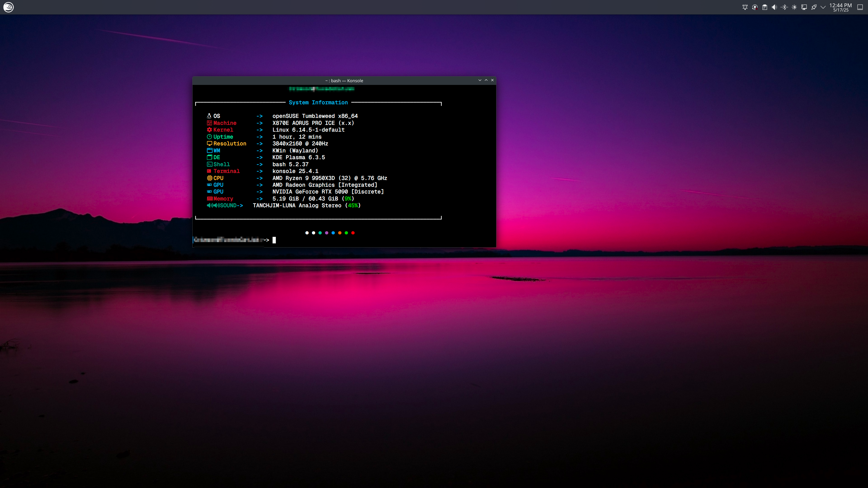Viewport: 868px width, 488px height.
Task: Click the 'Kernel' label
Action: (x=223, y=130)
